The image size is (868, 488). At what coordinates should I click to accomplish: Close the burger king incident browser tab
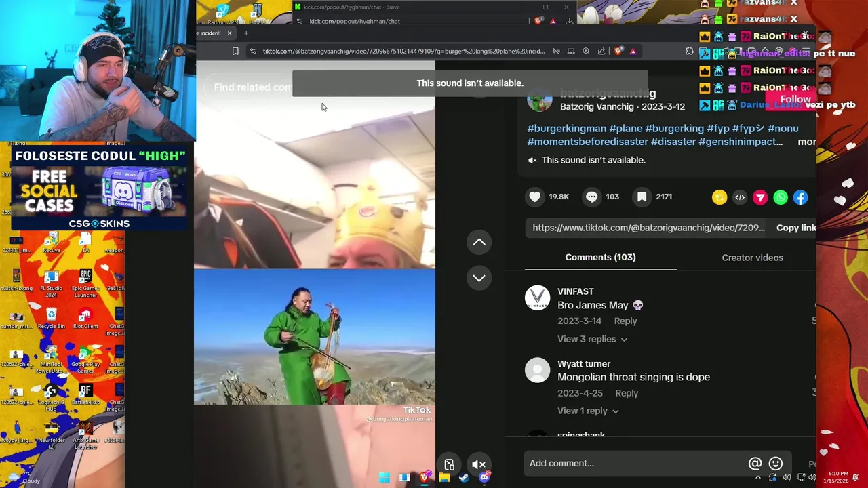(229, 33)
